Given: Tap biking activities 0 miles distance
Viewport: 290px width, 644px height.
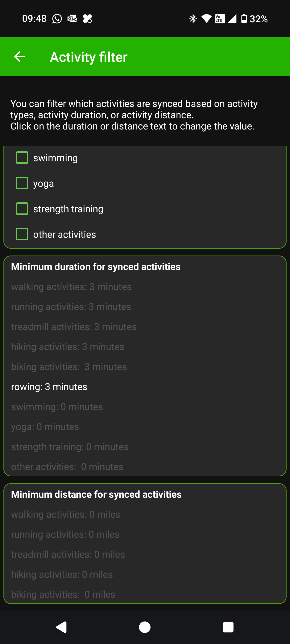Looking at the screenshot, I should pyautogui.click(x=63, y=594).
